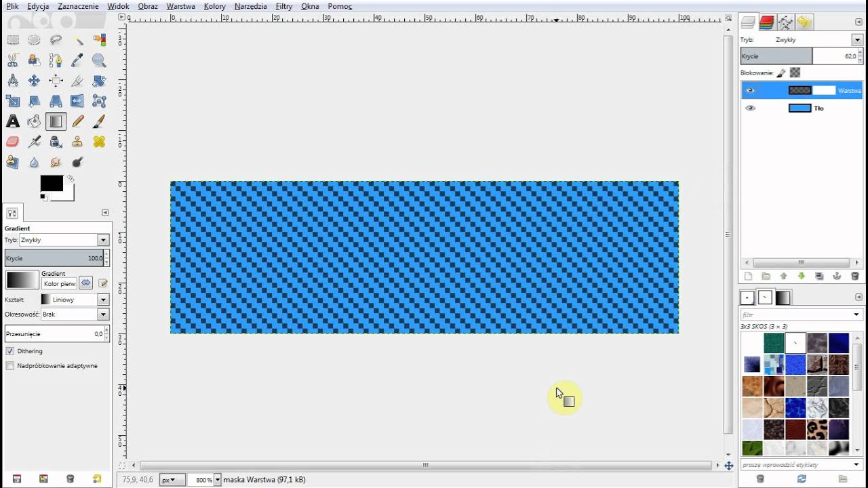Viewport: 868px width, 488px height.
Task: Select the Zoom magnifier tool
Action: 99,60
